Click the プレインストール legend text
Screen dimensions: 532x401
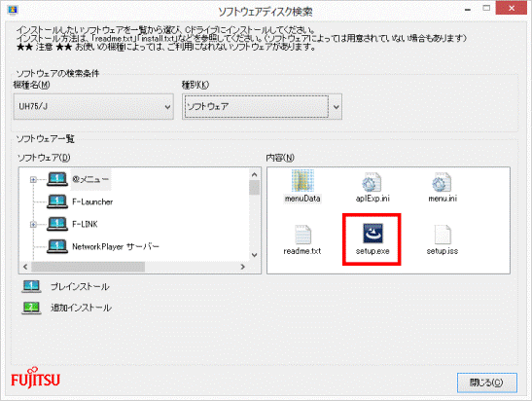point(80,287)
